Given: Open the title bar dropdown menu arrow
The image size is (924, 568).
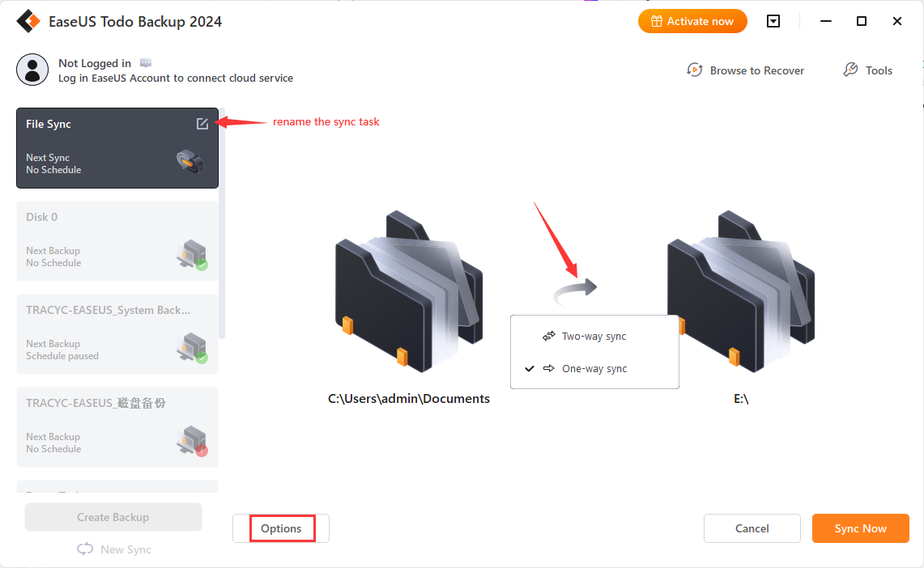Looking at the screenshot, I should click(773, 21).
